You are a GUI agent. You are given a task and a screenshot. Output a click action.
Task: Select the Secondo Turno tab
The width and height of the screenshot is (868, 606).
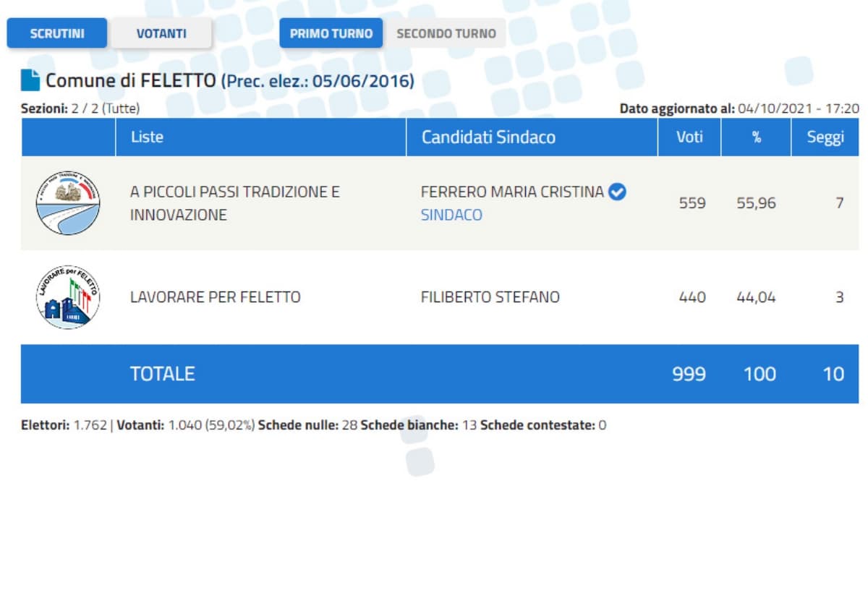[x=446, y=33]
